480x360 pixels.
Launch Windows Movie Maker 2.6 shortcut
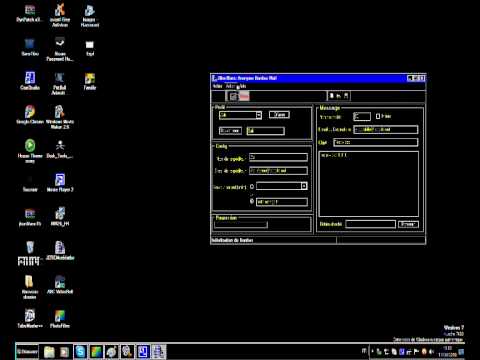[60, 117]
